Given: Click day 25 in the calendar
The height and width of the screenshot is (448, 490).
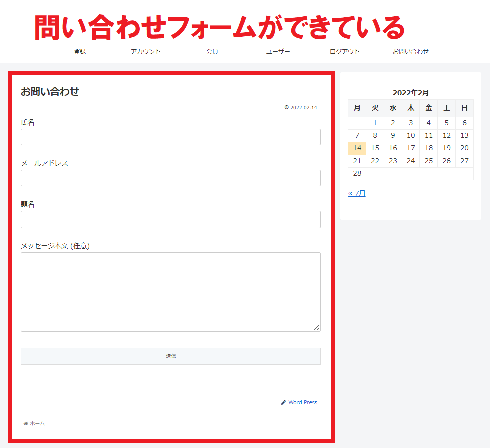Looking at the screenshot, I should (x=429, y=161).
